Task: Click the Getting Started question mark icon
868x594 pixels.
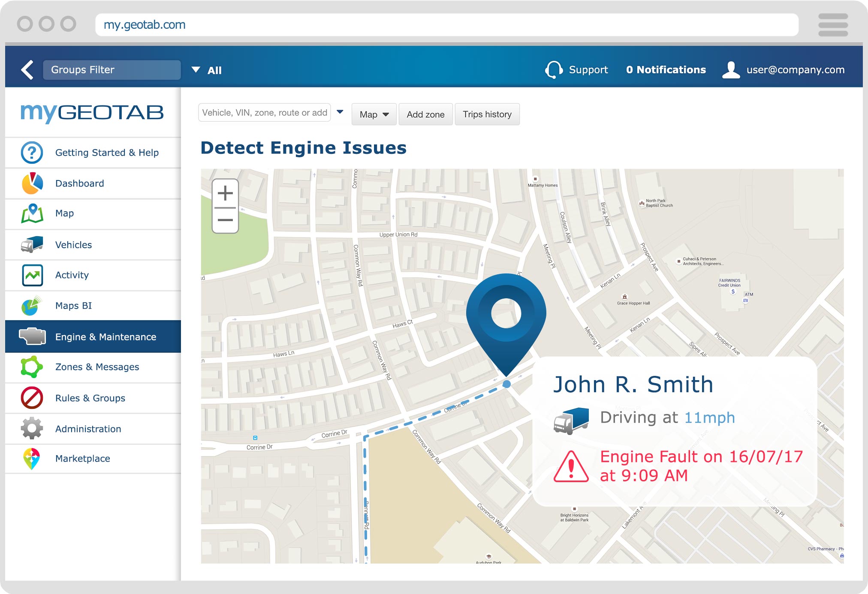Action: point(32,153)
